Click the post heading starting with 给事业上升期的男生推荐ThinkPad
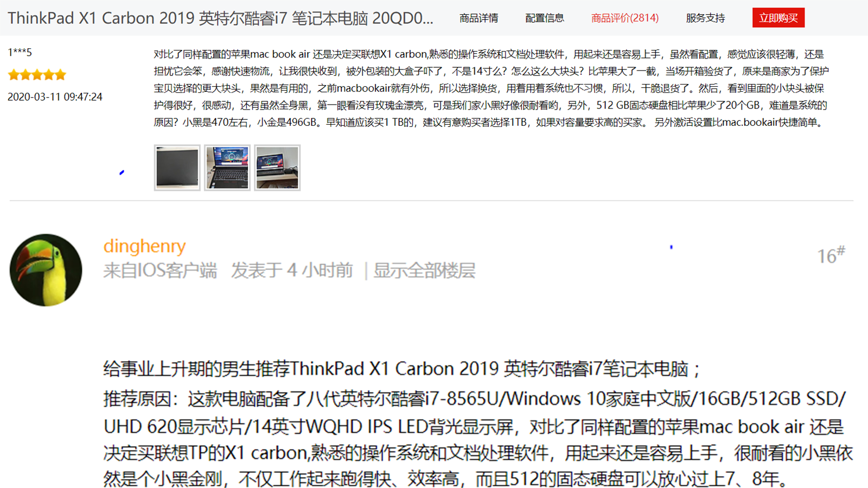The height and width of the screenshot is (488, 868). (402, 369)
